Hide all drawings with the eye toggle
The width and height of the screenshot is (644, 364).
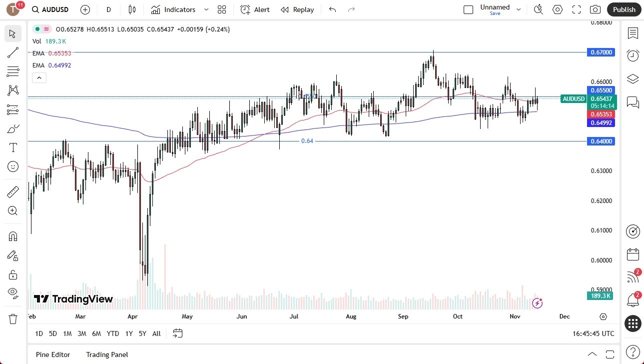tap(12, 293)
